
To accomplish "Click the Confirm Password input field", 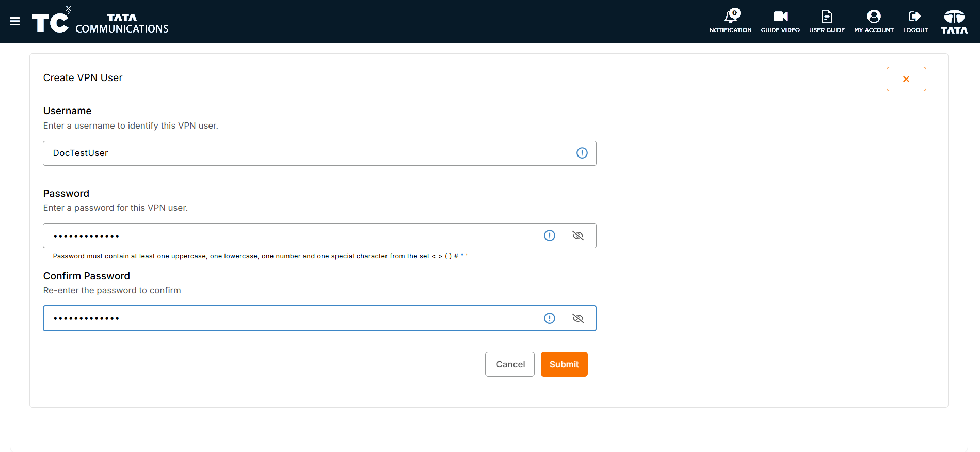I will click(x=319, y=318).
